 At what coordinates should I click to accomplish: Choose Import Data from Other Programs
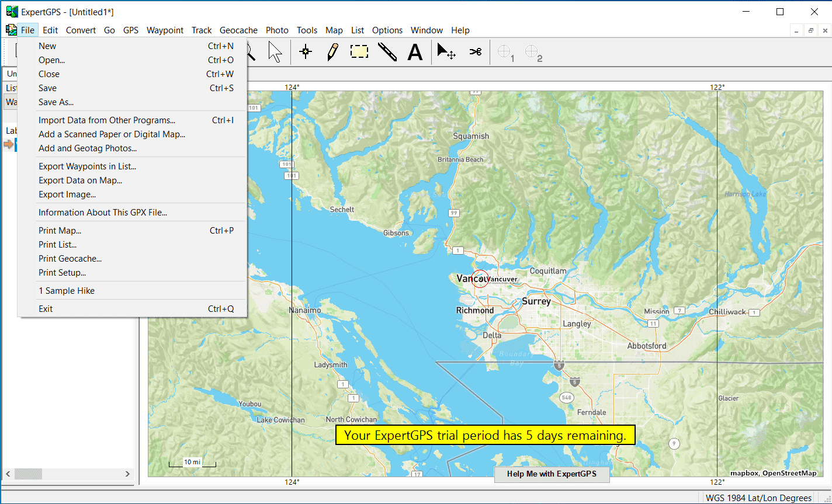[x=107, y=120]
